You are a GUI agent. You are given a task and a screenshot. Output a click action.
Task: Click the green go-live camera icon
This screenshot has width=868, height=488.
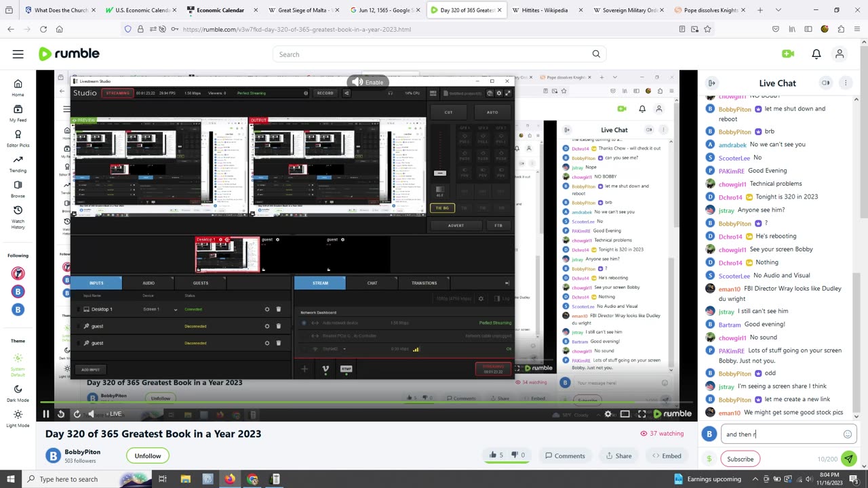coord(788,54)
